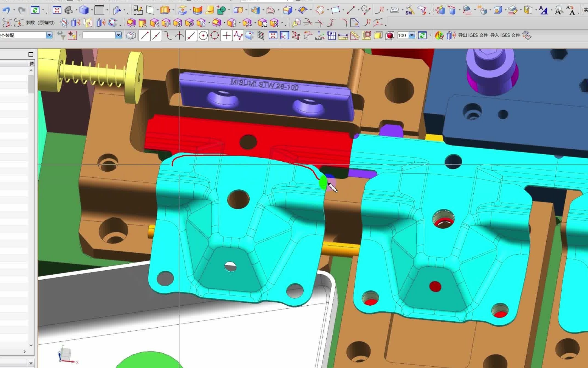The width and height of the screenshot is (588, 368).
Task: Toggle the Arc Center snap point
Action: (203, 36)
